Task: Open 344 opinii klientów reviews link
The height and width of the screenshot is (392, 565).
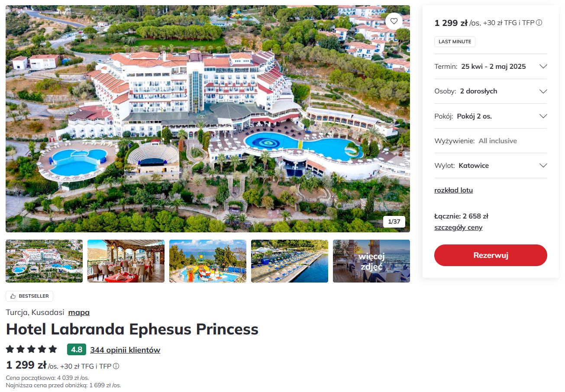Action: click(125, 350)
